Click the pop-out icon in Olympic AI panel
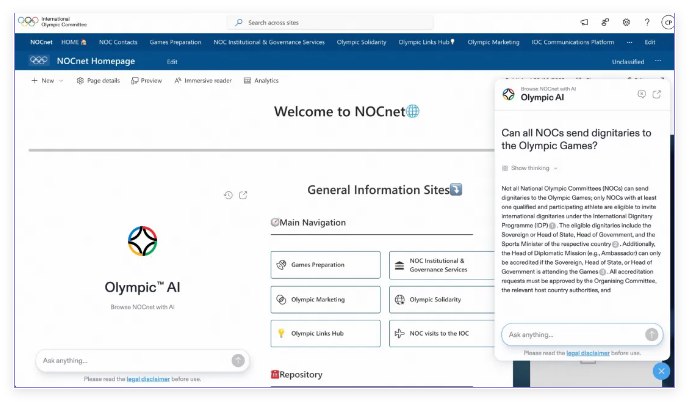The width and height of the screenshot is (689, 402). pyautogui.click(x=657, y=94)
